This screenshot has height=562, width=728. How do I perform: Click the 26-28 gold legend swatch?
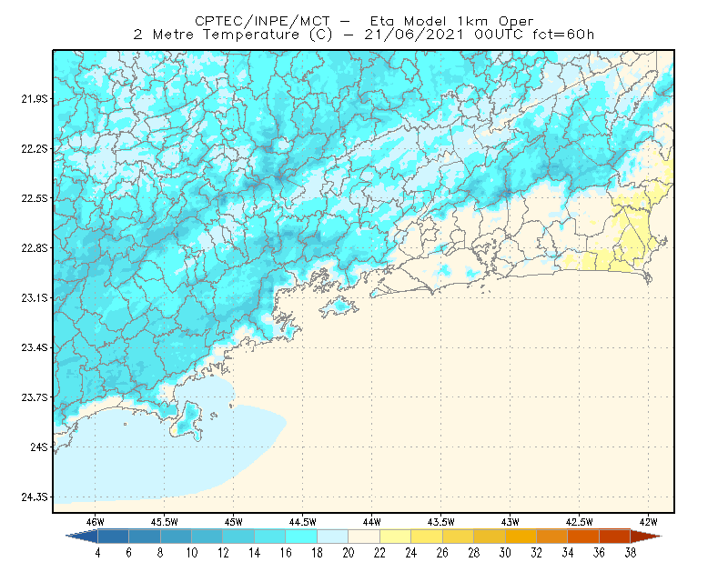458,537
